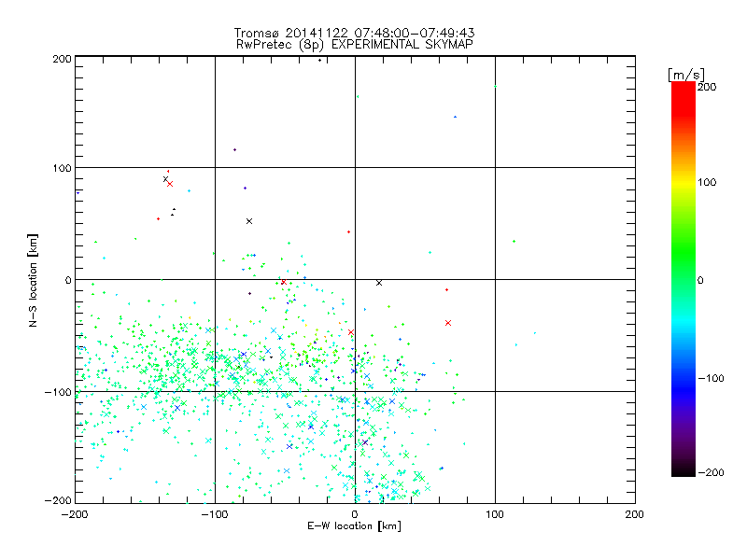Click the isolated blue point in the upper-right quadrant
Viewport: 747px width, 560px height.
click(x=455, y=117)
